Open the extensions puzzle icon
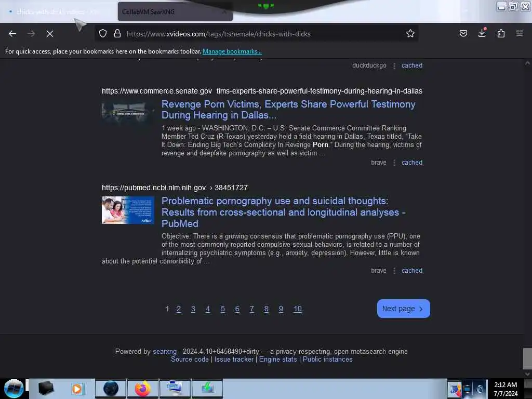This screenshot has height=399, width=532. pos(501,33)
